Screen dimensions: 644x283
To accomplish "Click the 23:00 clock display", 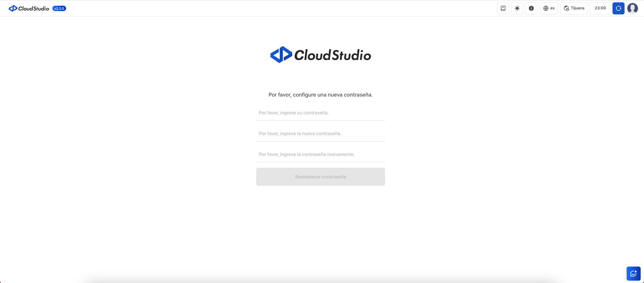I will point(600,8).
